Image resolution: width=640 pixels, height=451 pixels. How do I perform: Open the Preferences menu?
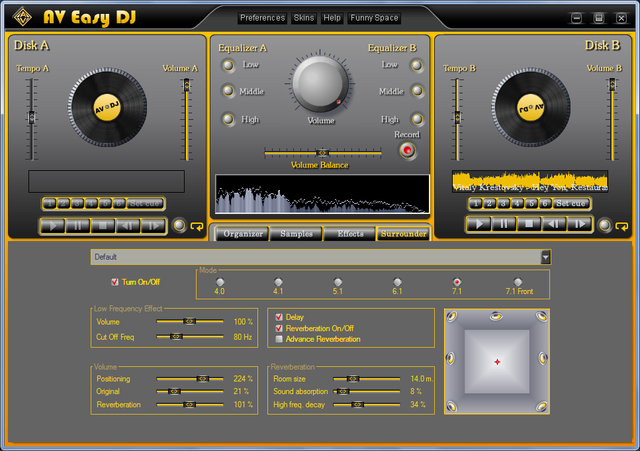pyautogui.click(x=262, y=18)
